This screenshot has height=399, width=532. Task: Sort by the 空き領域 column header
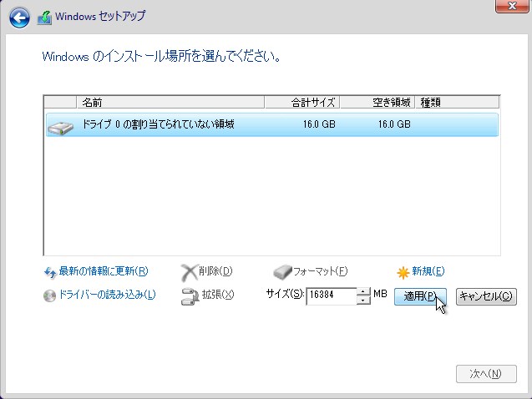(x=377, y=102)
